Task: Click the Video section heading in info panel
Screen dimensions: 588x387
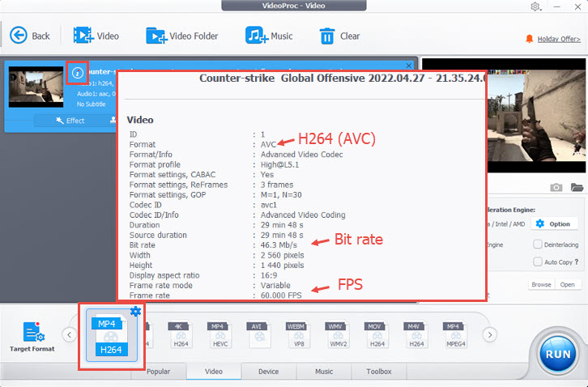Action: [x=140, y=120]
